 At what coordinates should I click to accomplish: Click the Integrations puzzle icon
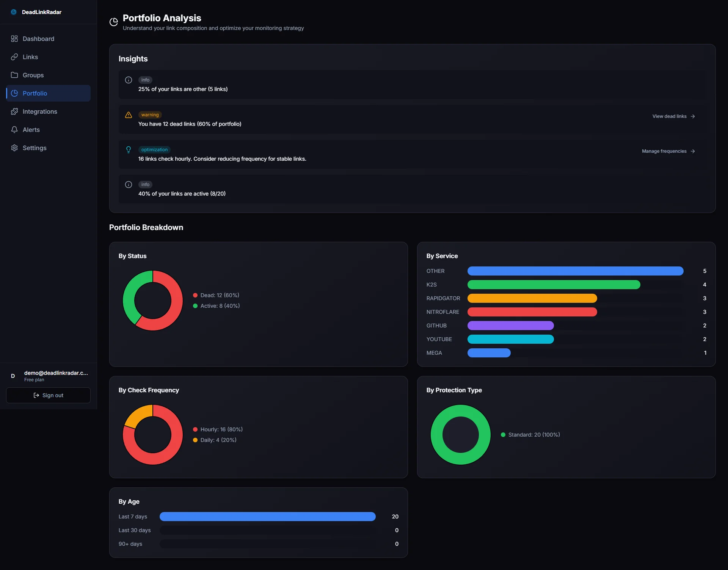pyautogui.click(x=14, y=111)
